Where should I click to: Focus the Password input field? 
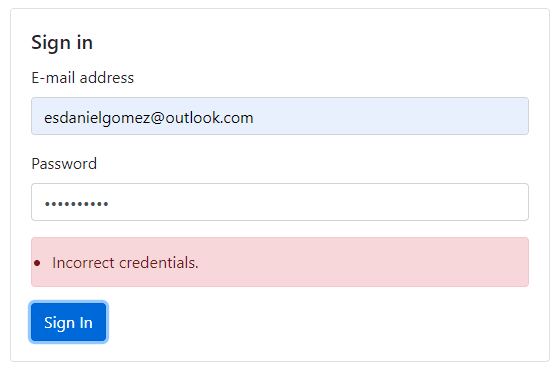280,202
